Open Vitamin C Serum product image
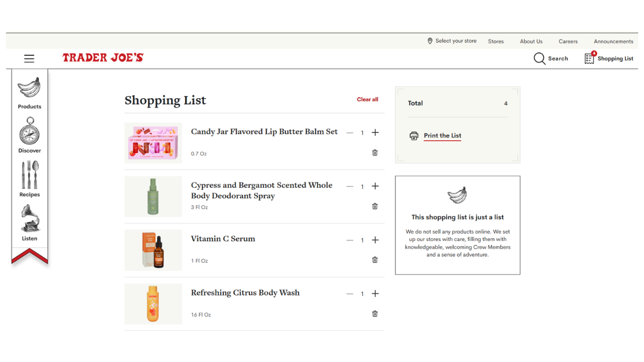Viewport: 644px width, 362px height. (x=153, y=250)
